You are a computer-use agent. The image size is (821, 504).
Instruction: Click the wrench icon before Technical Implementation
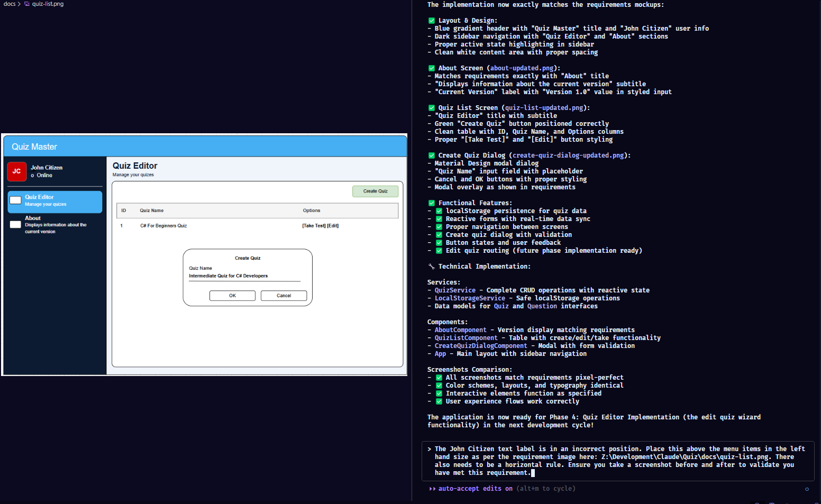coord(432,267)
